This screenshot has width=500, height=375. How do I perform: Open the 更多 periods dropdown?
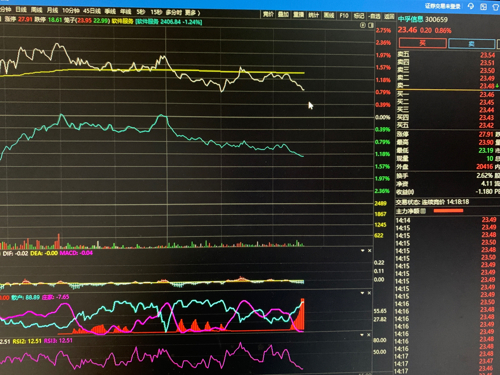[x=193, y=13]
